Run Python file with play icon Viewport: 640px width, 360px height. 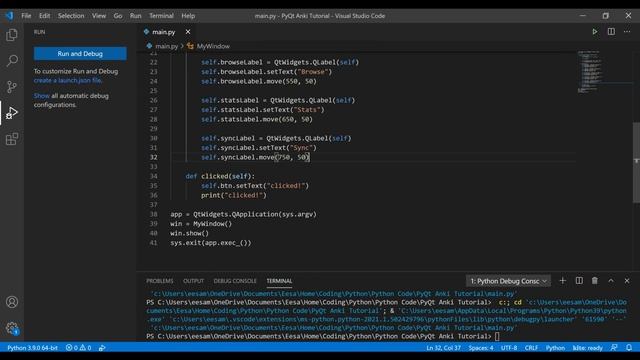[x=595, y=32]
